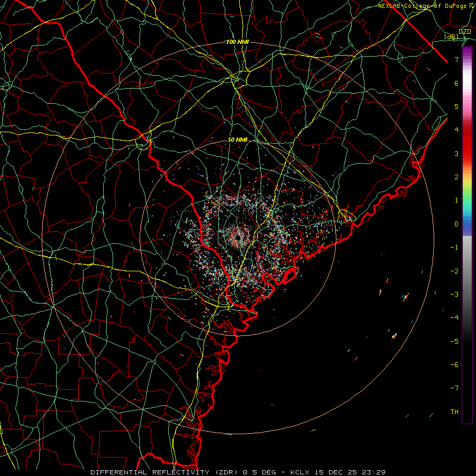Click the "0" value on the color scale
Image resolution: width=476 pixels, height=476 pixels.
(x=456, y=224)
